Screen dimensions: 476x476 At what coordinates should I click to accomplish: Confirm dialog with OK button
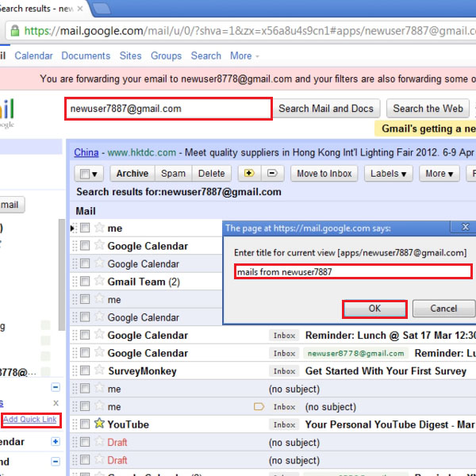pyautogui.click(x=374, y=309)
